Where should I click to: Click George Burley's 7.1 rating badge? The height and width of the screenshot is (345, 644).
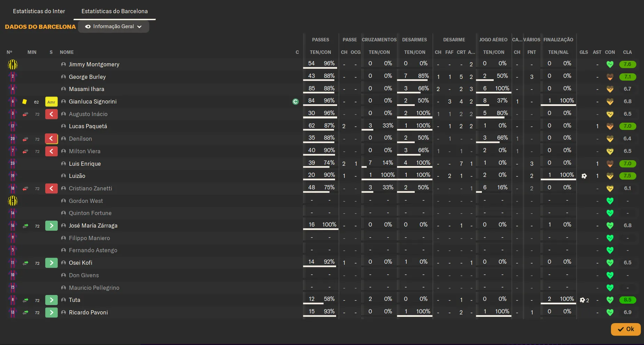628,77
